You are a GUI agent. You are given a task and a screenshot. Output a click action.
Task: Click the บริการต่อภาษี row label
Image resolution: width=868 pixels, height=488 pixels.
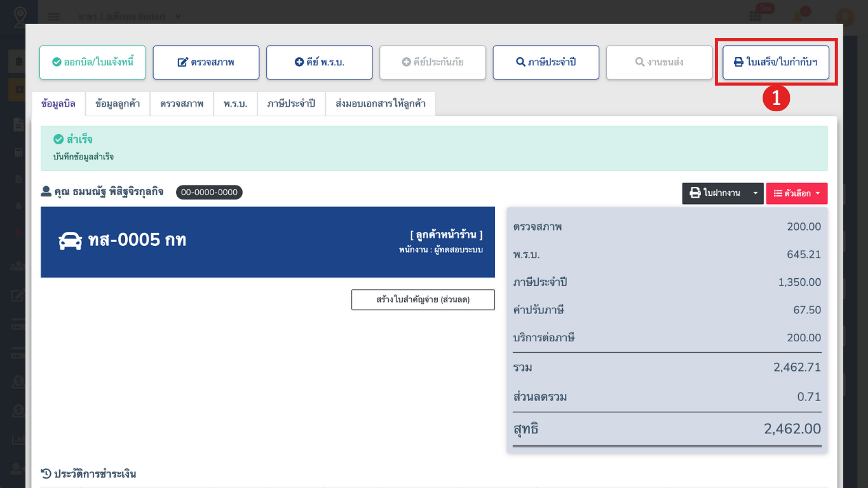(544, 338)
